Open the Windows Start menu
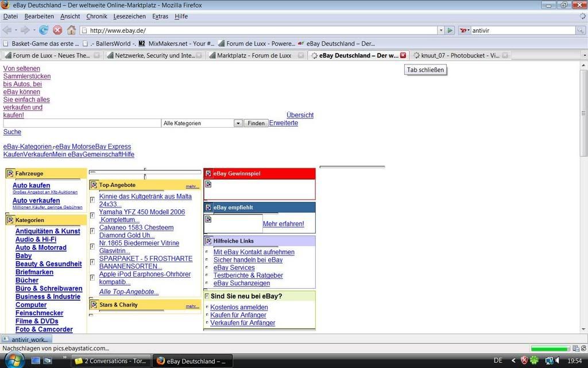The image size is (588, 368). pyautogui.click(x=14, y=361)
